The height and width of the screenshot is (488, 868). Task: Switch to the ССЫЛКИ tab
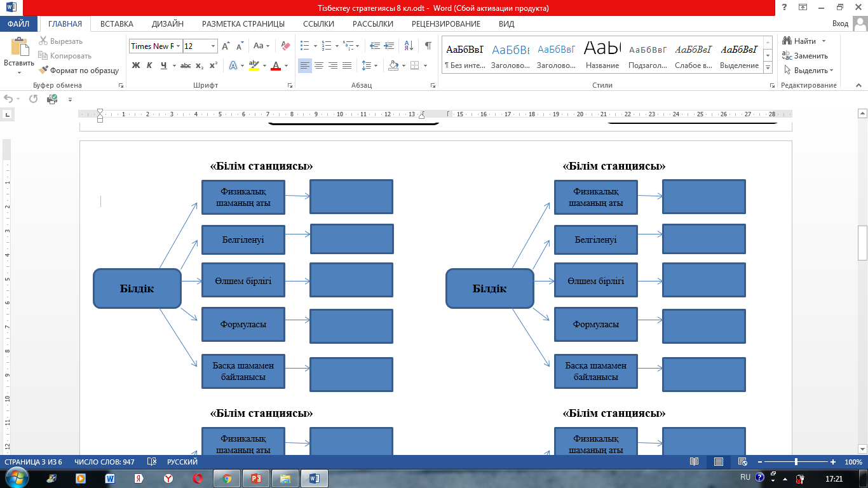pos(318,24)
